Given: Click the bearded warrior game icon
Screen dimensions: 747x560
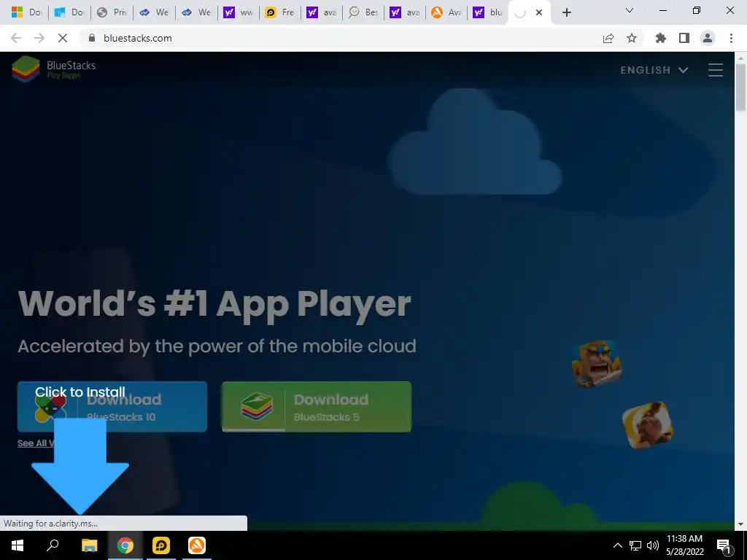Looking at the screenshot, I should (597, 363).
